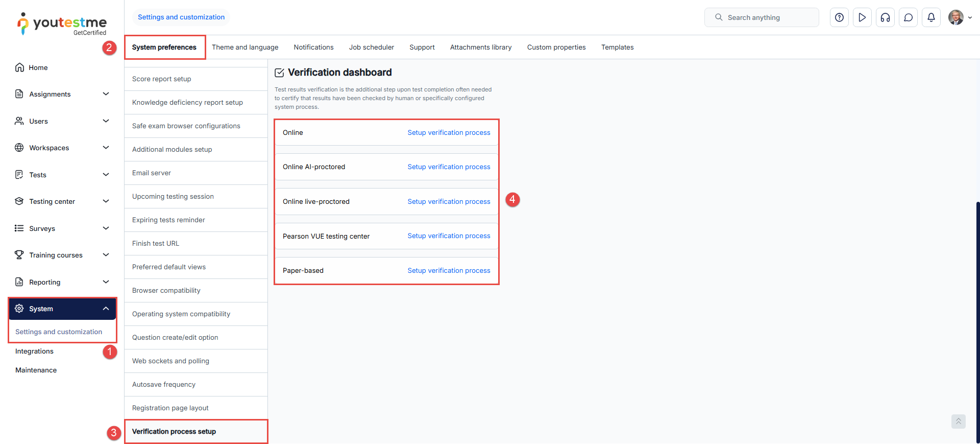Open the video tutorials play icon
The height and width of the screenshot is (444, 980).
(x=862, y=17)
